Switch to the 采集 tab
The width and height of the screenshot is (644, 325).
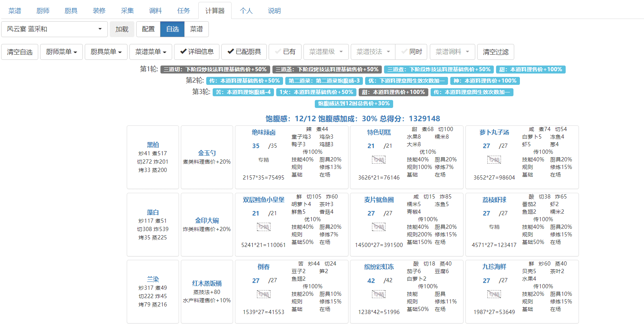(127, 11)
